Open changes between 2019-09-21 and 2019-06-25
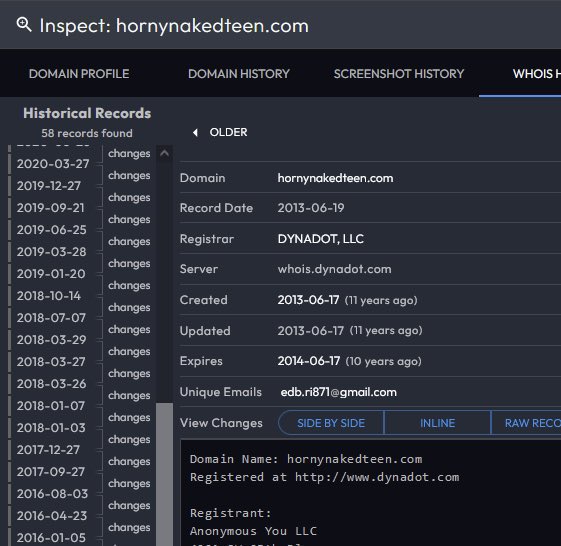Viewport: 561px width, 546px height. 129,219
